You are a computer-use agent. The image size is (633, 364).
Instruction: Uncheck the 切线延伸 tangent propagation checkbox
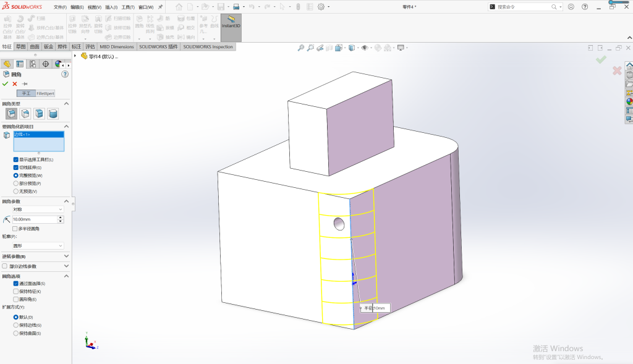pos(15,167)
